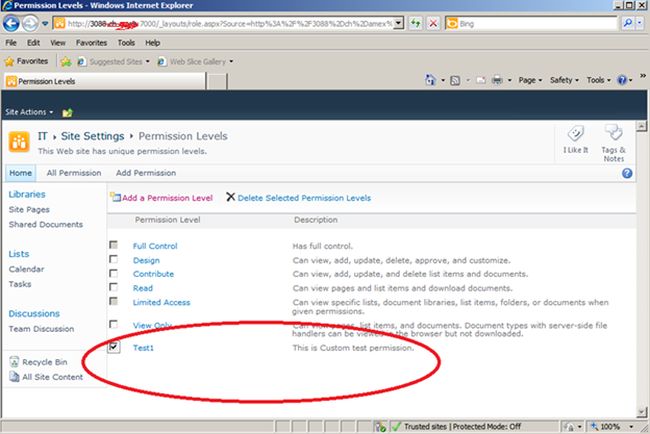Screen dimensions: 650x434
Task: Click the Delete X icon
Action: point(230,197)
